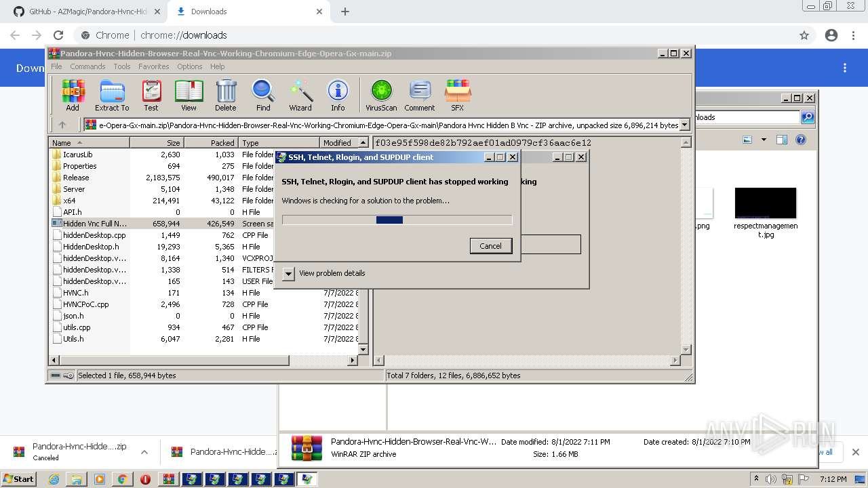Open the Find magnifier tool
Screen dimensions: 868x488
click(x=263, y=95)
